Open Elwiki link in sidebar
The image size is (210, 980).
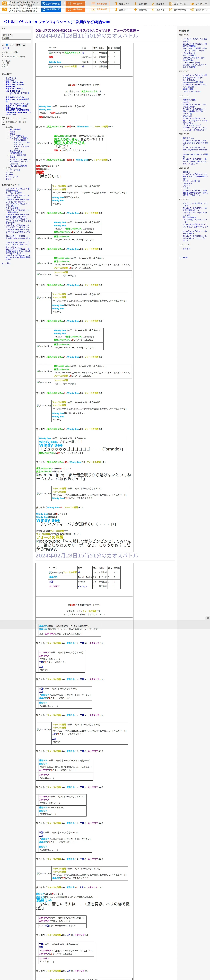coord(8,179)
